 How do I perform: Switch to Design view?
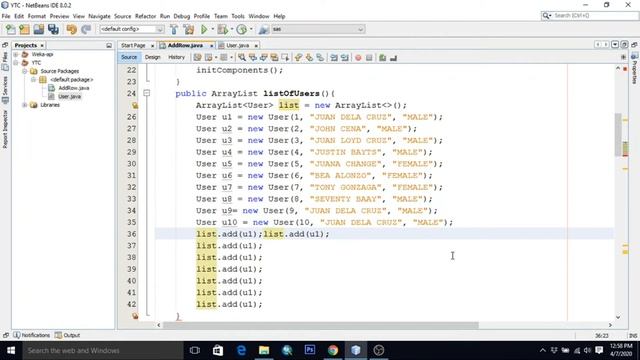(153, 58)
